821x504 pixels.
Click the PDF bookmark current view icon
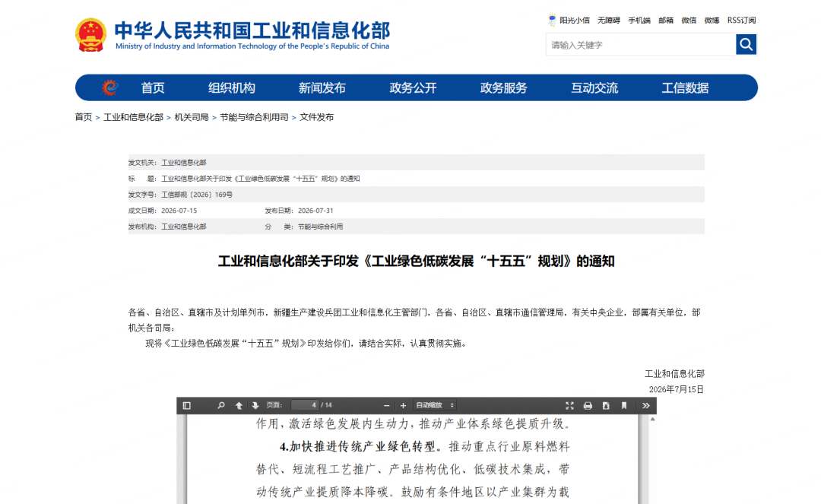pos(623,406)
